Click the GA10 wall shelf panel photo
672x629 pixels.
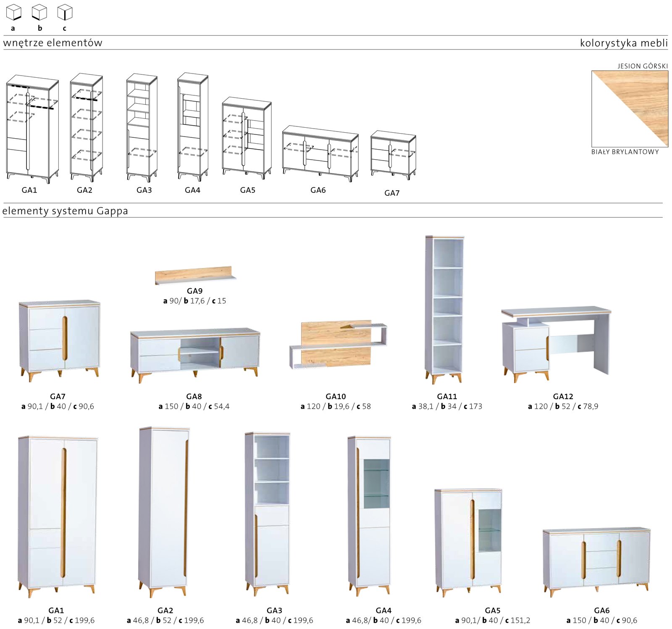pos(338,345)
